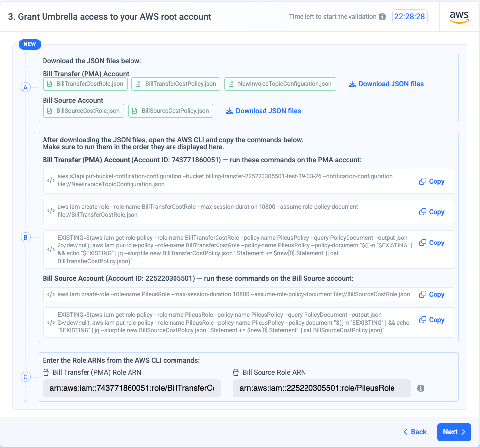Go back to the previous step
The width and height of the screenshot is (480, 448).
coord(415,432)
